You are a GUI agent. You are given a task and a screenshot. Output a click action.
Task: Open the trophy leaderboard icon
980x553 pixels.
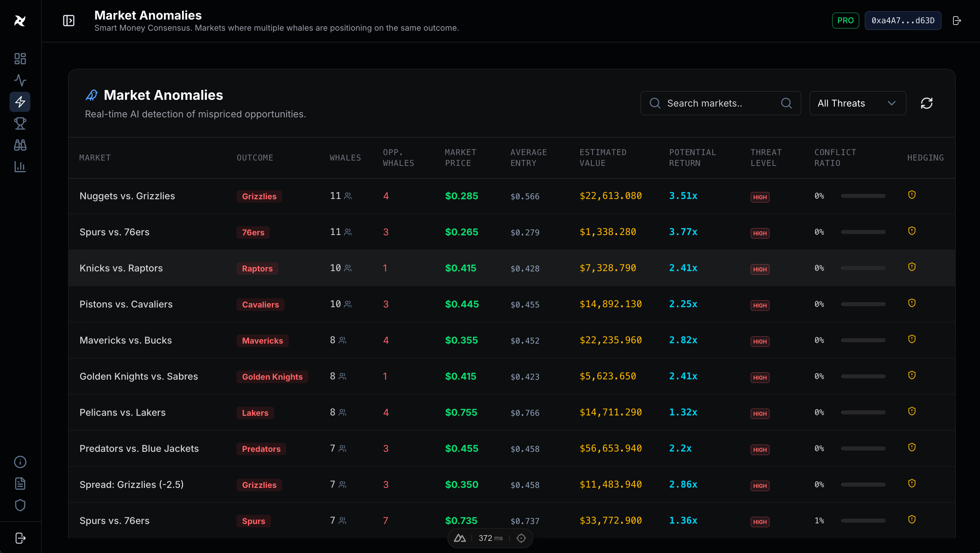(20, 124)
